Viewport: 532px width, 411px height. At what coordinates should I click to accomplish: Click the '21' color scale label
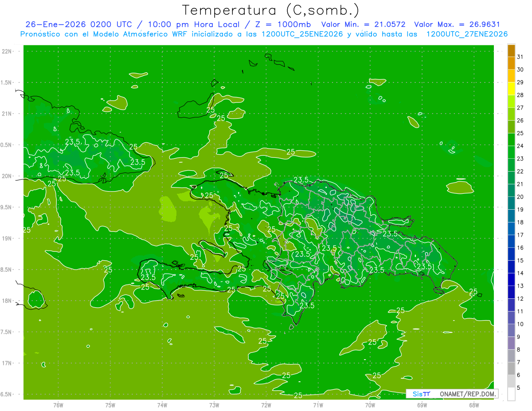coord(520,184)
